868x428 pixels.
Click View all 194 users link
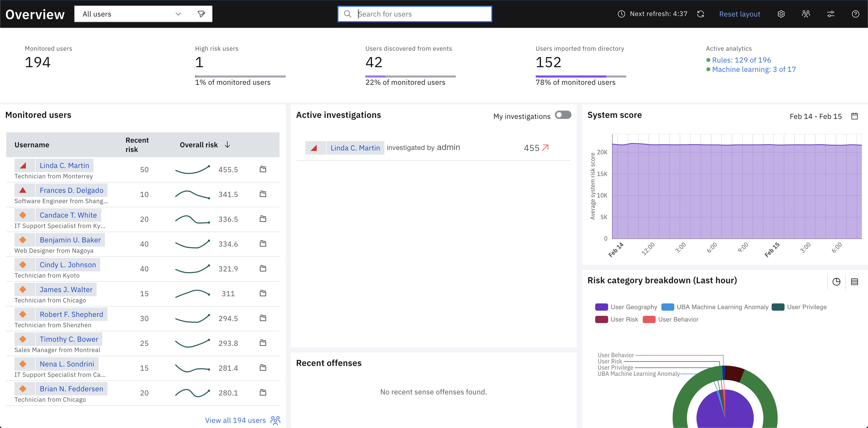[236, 420]
